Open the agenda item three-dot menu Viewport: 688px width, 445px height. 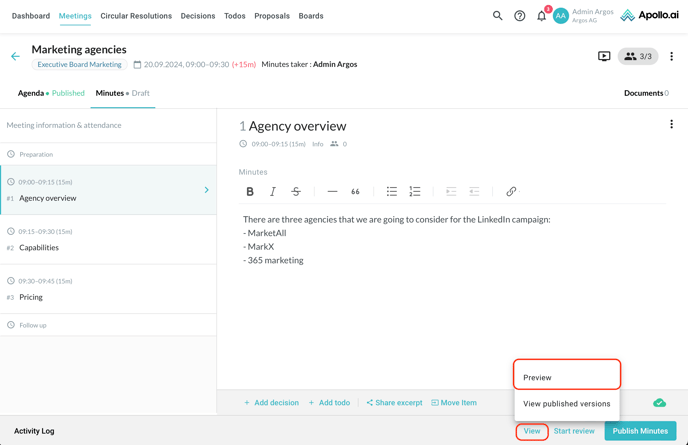tap(671, 125)
